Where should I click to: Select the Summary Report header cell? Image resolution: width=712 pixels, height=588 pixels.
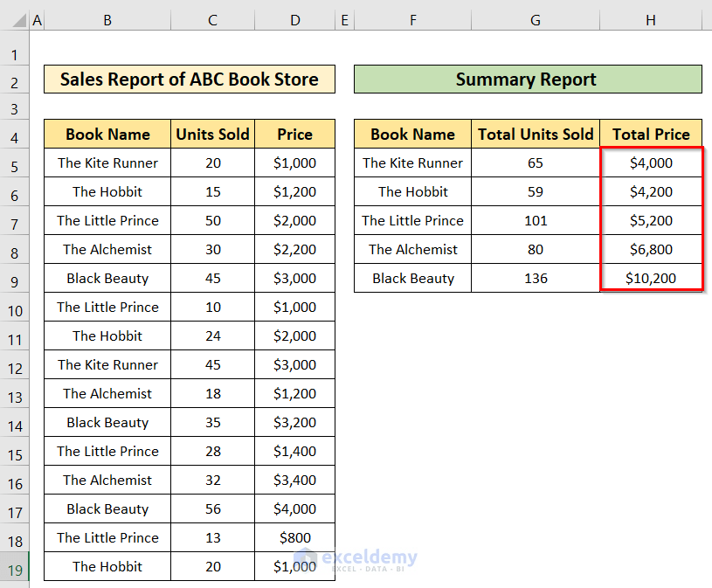[526, 79]
